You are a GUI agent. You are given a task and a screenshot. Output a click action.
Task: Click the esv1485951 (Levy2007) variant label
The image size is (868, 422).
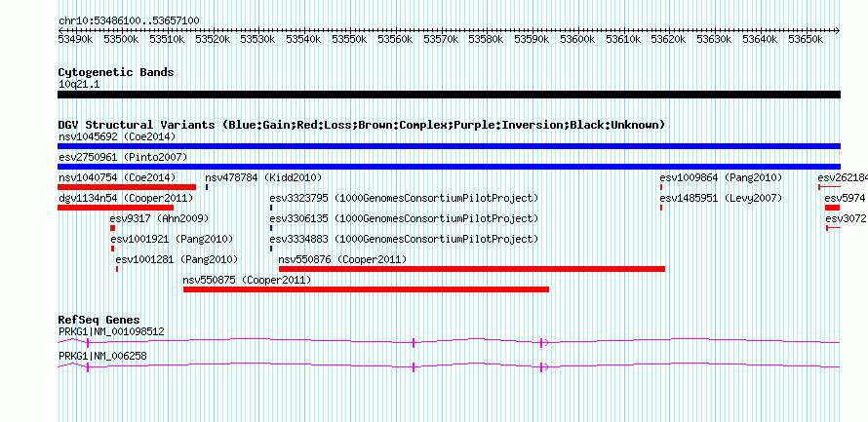pos(721,198)
